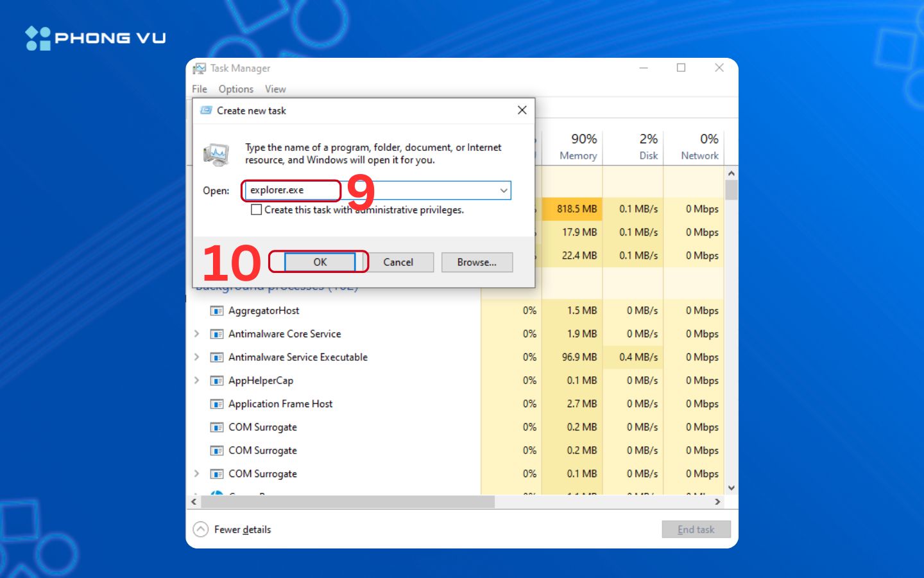This screenshot has width=924, height=578.
Task: Enable administrative privileges checkbox
Action: coord(257,210)
